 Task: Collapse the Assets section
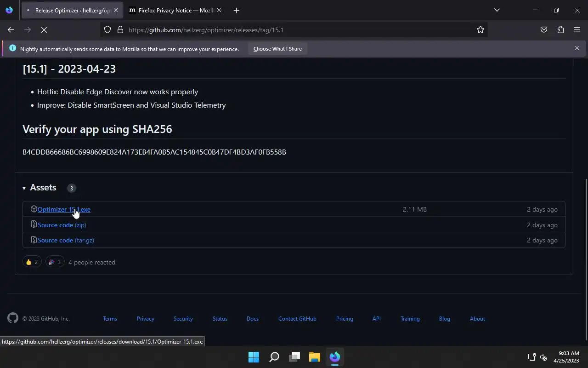tap(43, 188)
